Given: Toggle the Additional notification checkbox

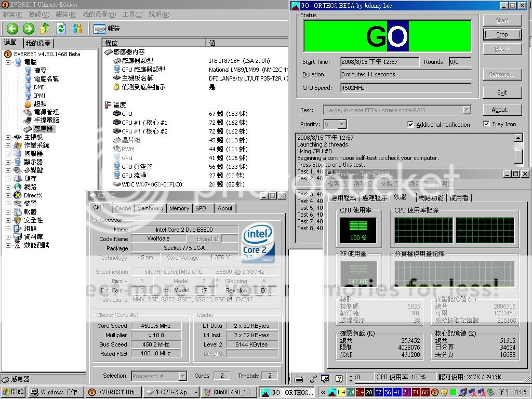Looking at the screenshot, I should point(410,125).
